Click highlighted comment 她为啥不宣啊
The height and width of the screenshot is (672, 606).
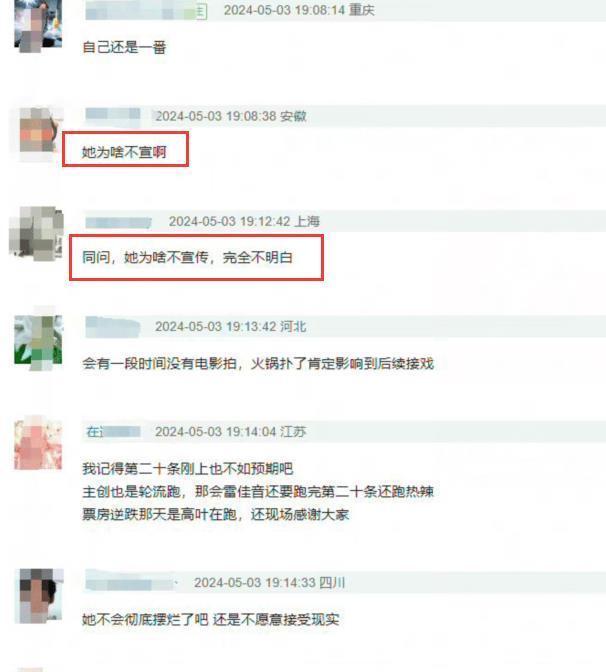(x=124, y=152)
